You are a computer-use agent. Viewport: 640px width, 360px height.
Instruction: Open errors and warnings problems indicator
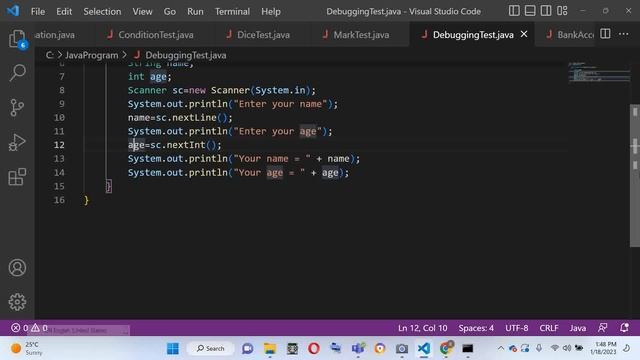pos(29,328)
